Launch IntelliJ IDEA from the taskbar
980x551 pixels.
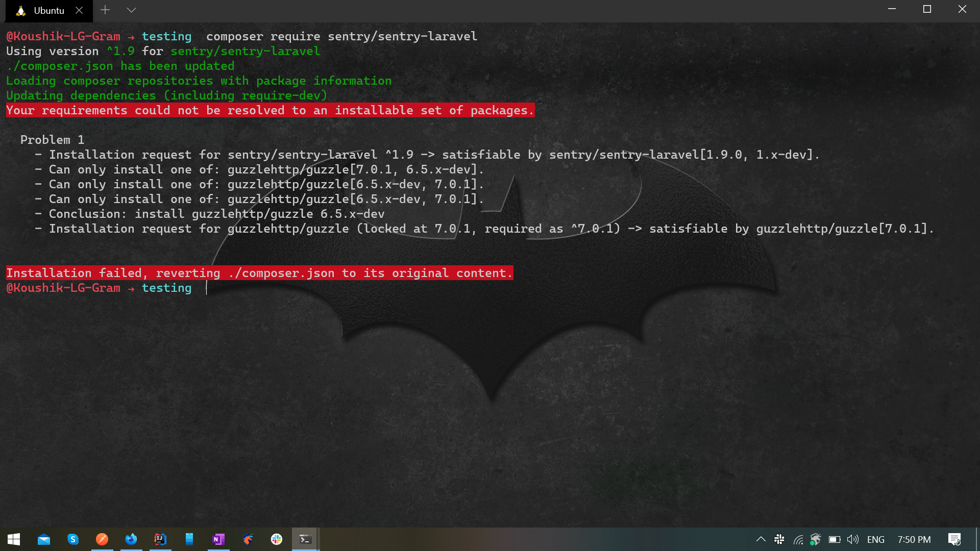click(x=160, y=539)
